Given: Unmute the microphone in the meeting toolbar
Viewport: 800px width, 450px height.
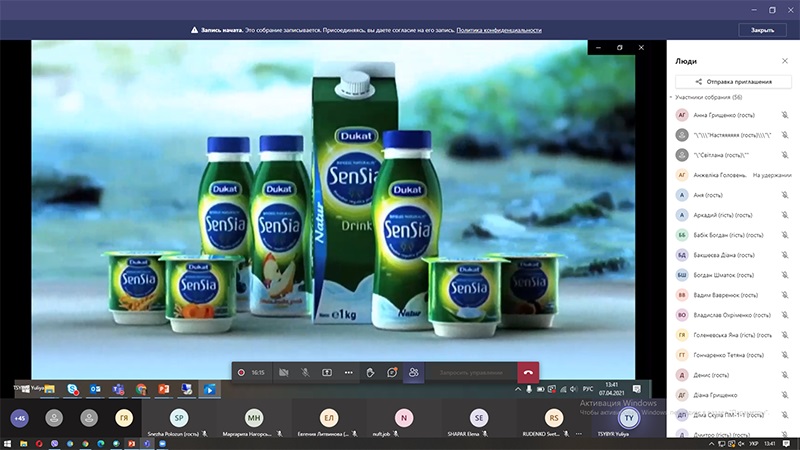Looking at the screenshot, I should [306, 372].
